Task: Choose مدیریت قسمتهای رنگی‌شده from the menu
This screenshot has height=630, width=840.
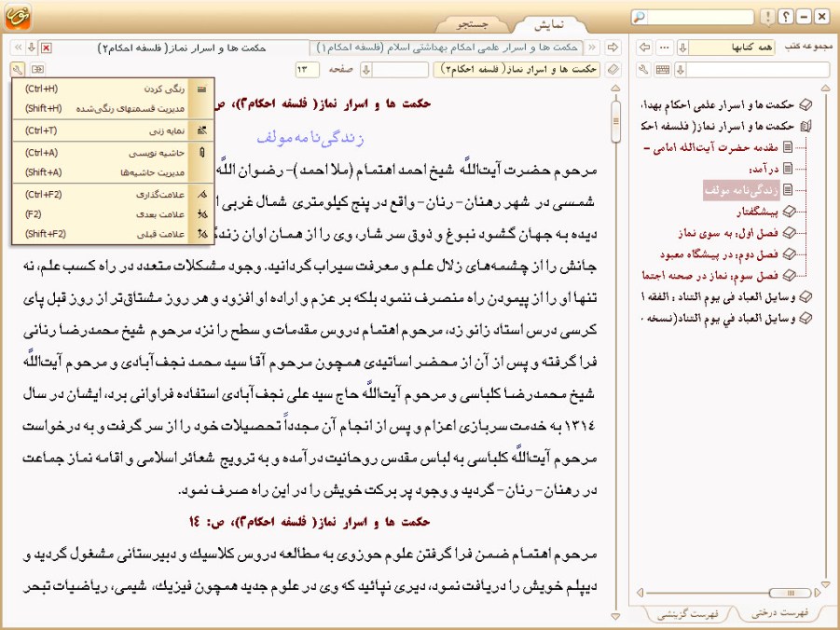Action: [113, 109]
